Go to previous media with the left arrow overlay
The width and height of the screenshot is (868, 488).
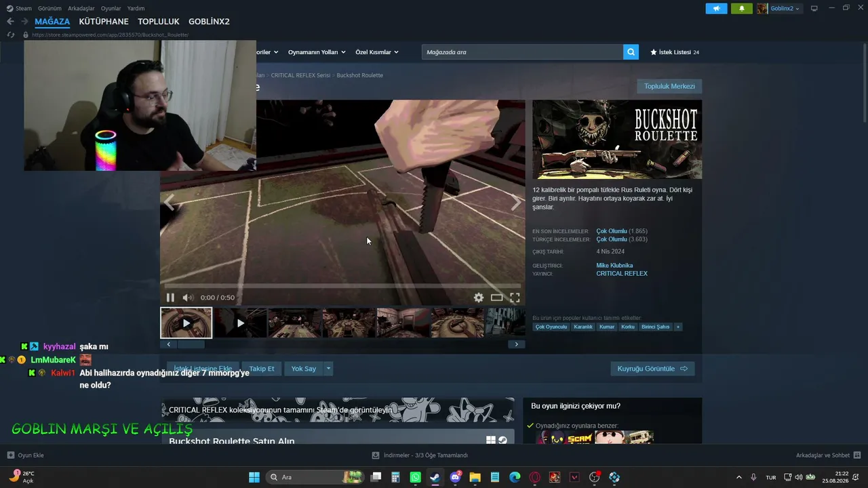169,203
